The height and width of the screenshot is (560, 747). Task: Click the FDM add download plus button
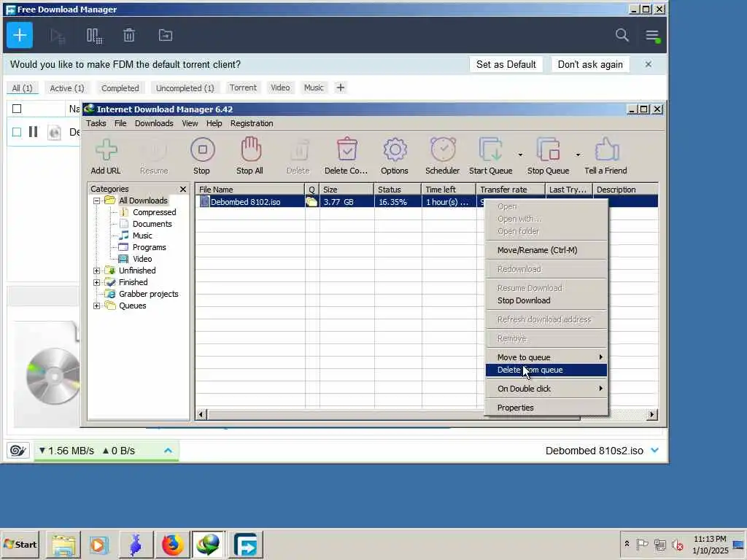click(x=20, y=35)
